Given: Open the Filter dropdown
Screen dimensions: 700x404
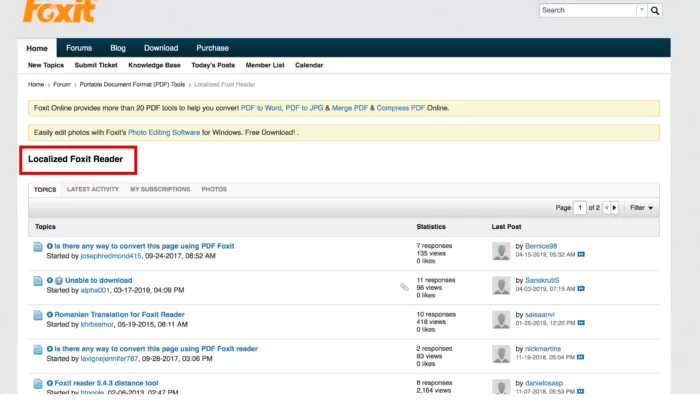Looking at the screenshot, I should (x=642, y=208).
